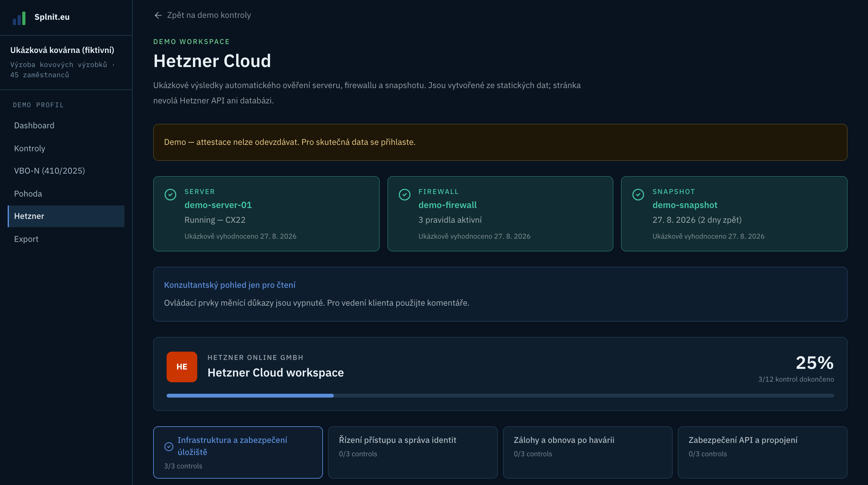Switch to Řízení přístupu a správa identit tab
This screenshot has height=485, width=868.
click(x=413, y=452)
